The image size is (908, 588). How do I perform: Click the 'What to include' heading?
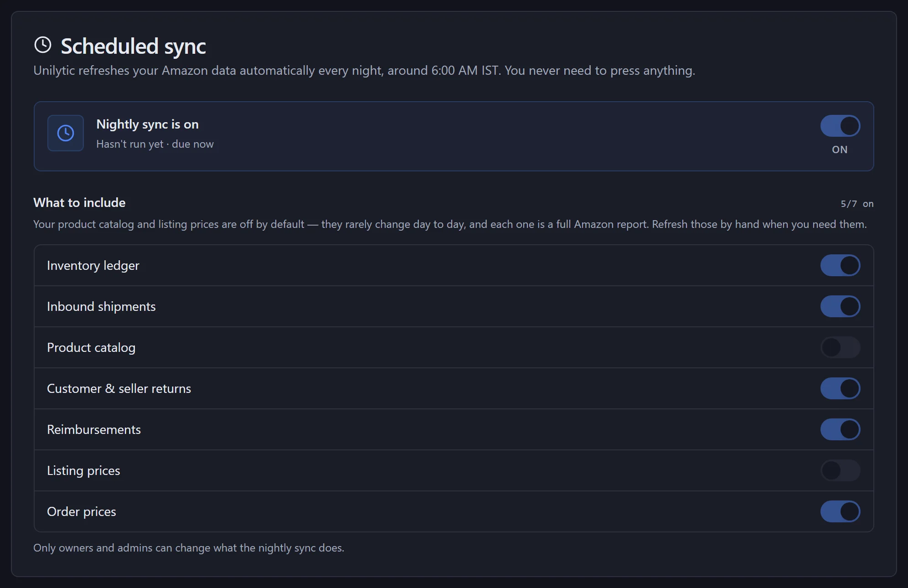pos(79,203)
